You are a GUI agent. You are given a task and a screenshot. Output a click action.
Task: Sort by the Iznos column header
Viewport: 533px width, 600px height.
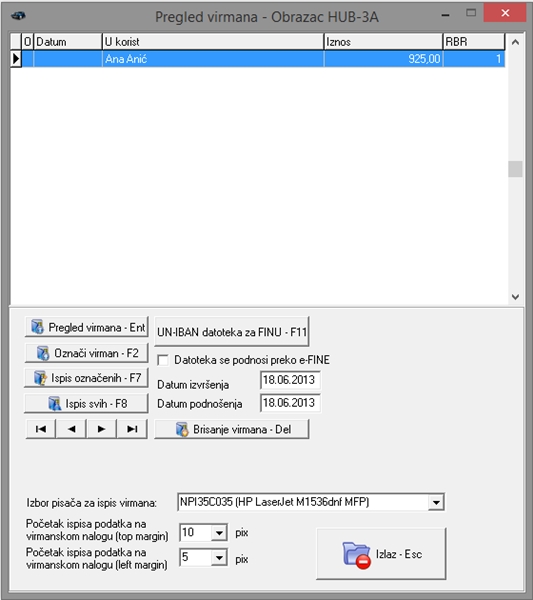coord(383,41)
